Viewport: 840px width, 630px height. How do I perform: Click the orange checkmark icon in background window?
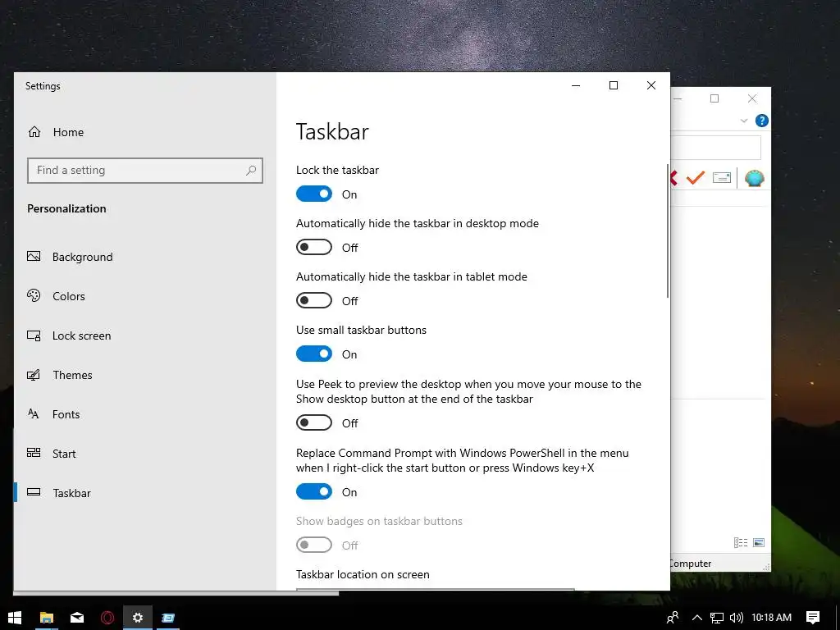tap(695, 177)
